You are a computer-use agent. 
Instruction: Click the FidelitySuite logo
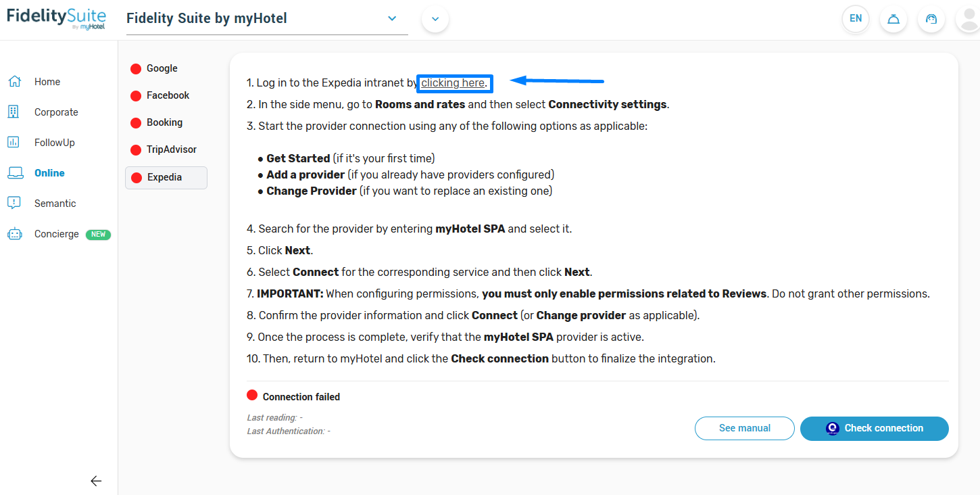tap(56, 18)
